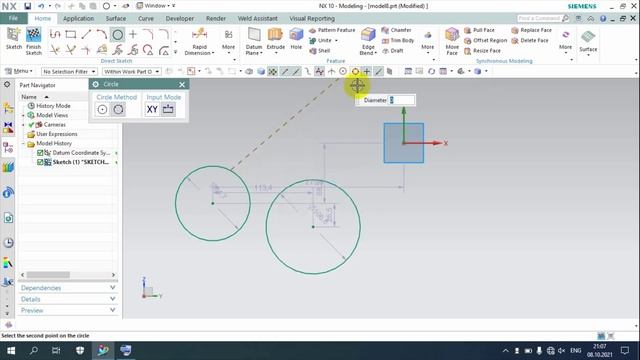This screenshot has height=360, width=640.
Task: Toggle Datum Coordinate System checkbox
Action: (40, 153)
